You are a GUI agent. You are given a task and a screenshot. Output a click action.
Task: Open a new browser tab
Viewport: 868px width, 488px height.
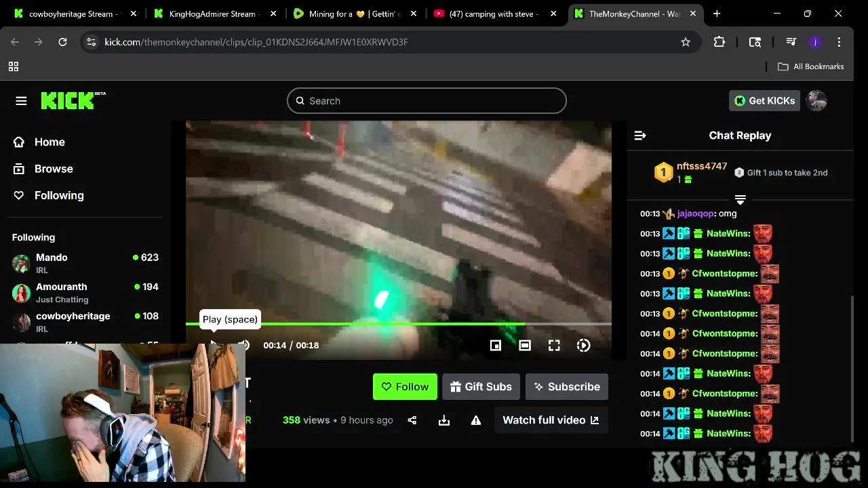click(717, 14)
